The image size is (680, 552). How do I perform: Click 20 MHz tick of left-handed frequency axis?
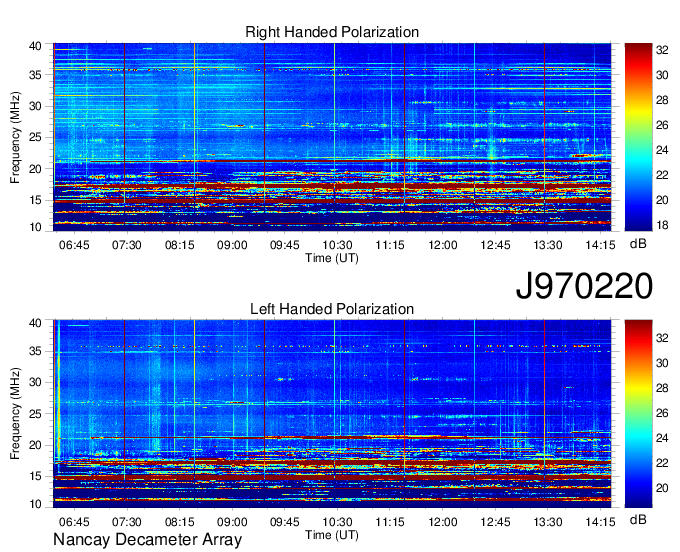pos(35,445)
